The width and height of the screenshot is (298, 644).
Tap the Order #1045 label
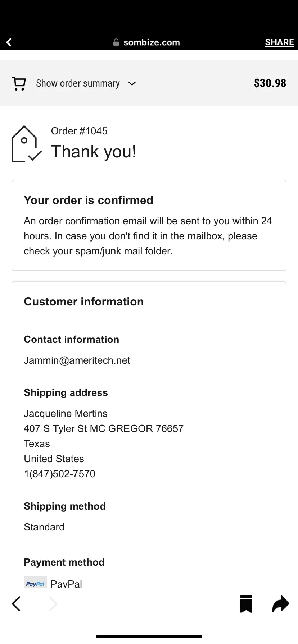(x=79, y=131)
